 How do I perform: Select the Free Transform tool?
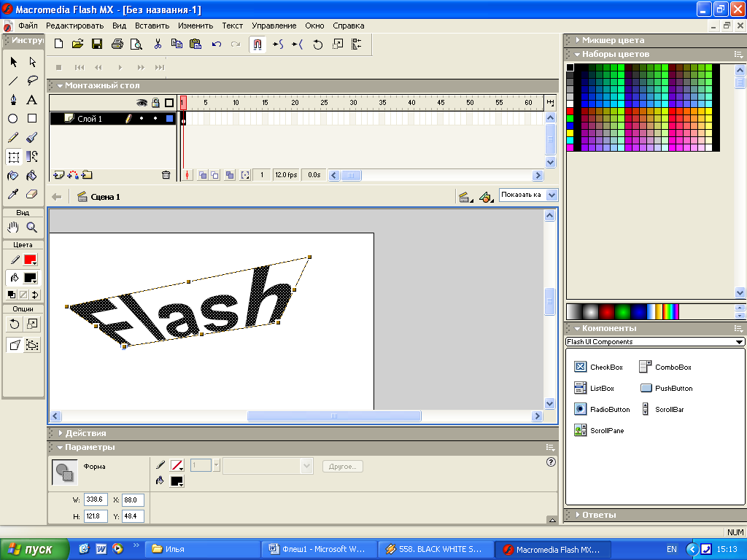click(13, 157)
